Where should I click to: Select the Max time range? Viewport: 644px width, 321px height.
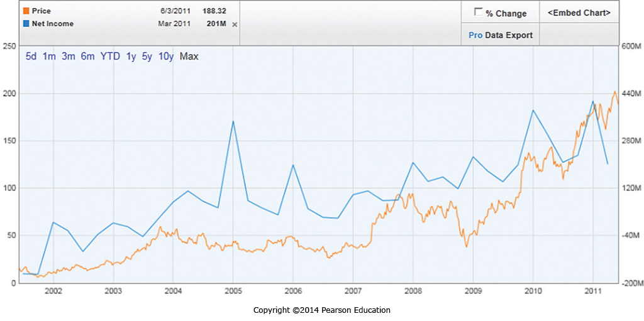pyautogui.click(x=189, y=57)
